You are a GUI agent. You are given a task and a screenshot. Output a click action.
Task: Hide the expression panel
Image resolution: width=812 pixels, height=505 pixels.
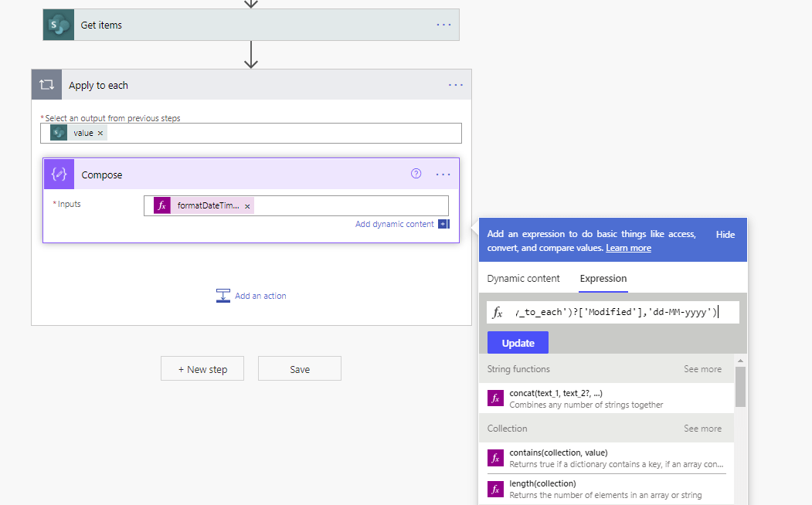pyautogui.click(x=725, y=235)
